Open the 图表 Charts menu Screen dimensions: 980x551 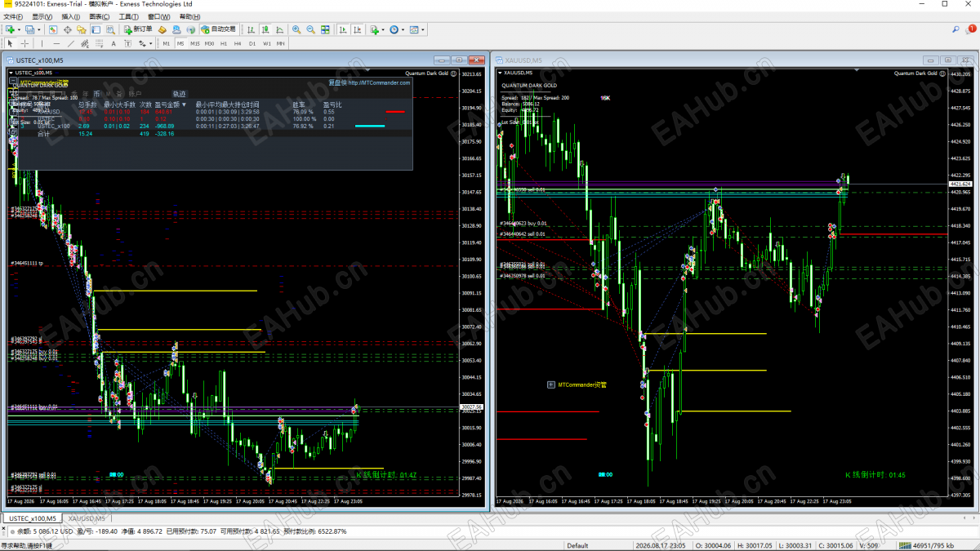tap(99, 16)
